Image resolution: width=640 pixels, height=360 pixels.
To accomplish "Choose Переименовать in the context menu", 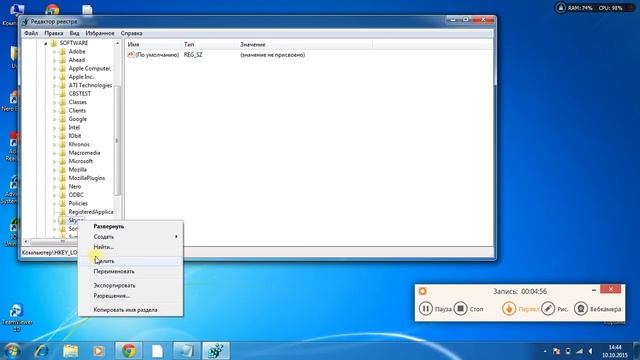I will [x=130, y=271].
